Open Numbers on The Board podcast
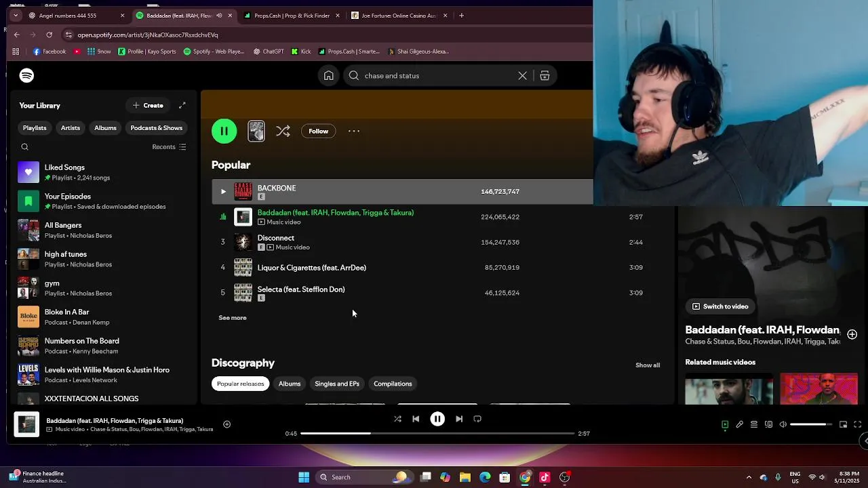This screenshot has height=488, width=868. pyautogui.click(x=103, y=346)
